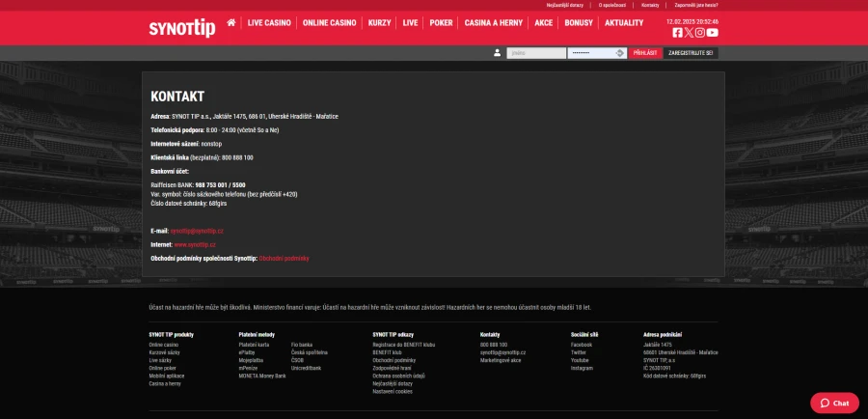Open AKCE menu item
This screenshot has height=419, width=868.
pyautogui.click(x=544, y=23)
